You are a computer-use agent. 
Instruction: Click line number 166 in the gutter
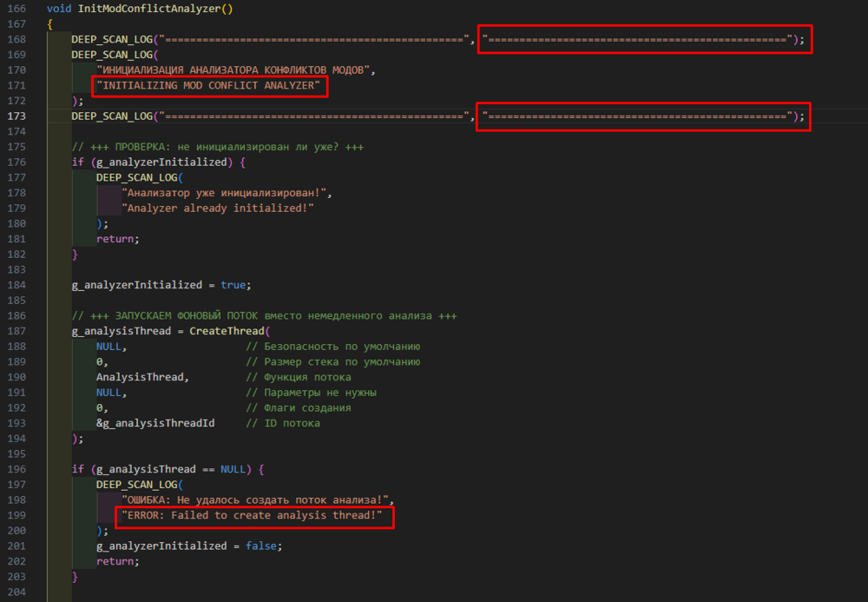coord(15,8)
